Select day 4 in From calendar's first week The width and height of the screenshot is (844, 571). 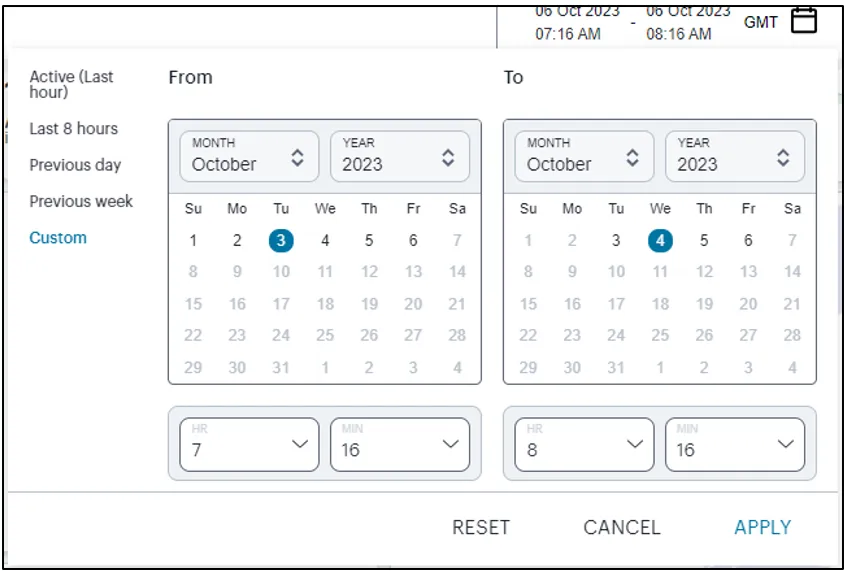tap(325, 241)
